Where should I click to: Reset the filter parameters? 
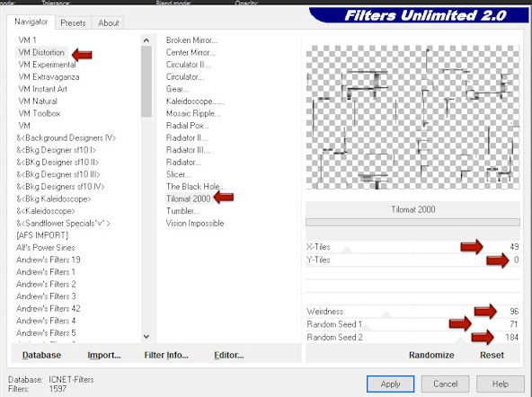coord(492,355)
